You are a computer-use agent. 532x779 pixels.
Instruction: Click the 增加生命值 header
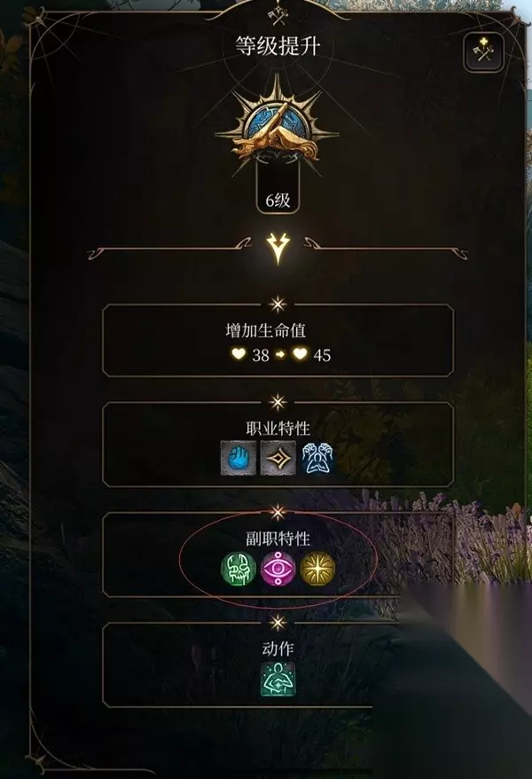(265, 330)
